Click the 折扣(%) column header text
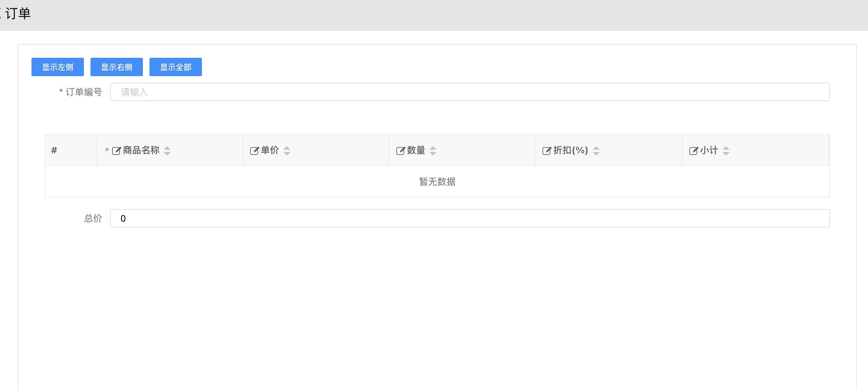 [570, 150]
